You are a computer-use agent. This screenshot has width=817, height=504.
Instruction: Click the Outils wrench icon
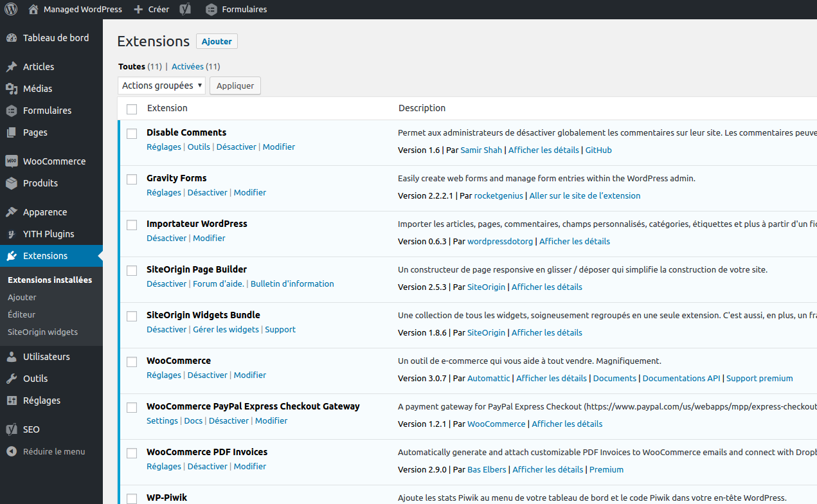click(12, 379)
